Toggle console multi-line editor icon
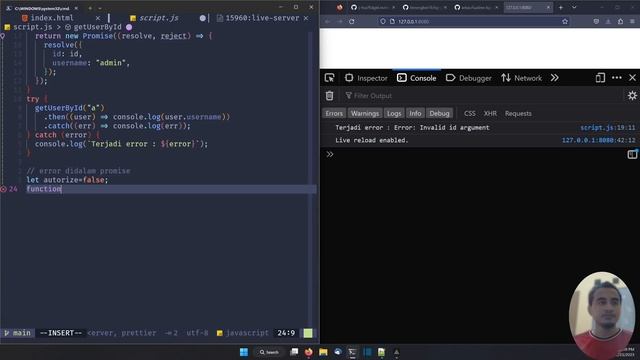The width and height of the screenshot is (640, 360). coord(632,154)
